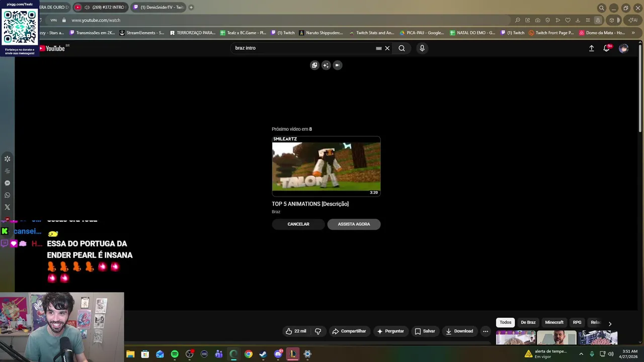This screenshot has width=644, height=362.
Task: Like the video (22 mil)
Action: [x=296, y=331]
